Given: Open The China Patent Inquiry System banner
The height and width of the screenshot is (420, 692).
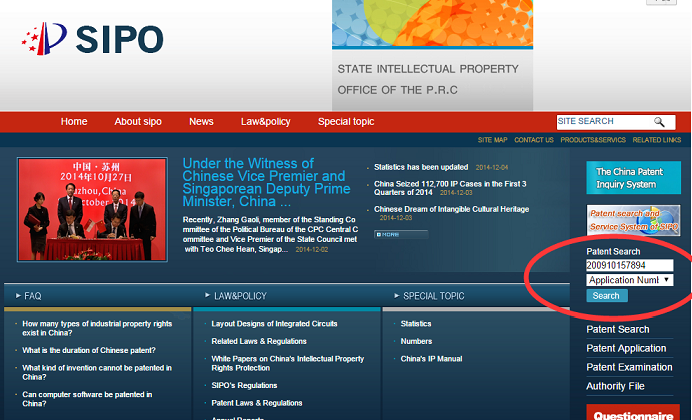Looking at the screenshot, I should 633,178.
